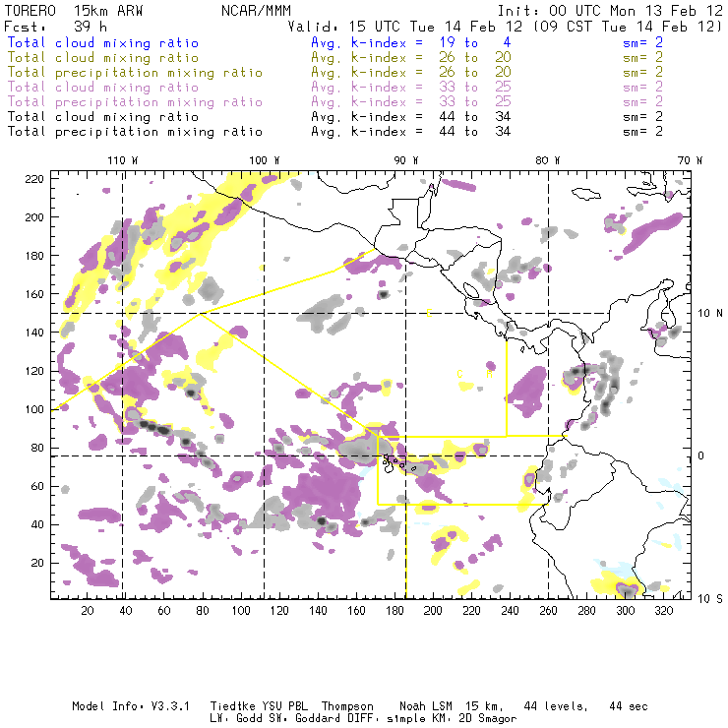Click the black "Total cloud mixing ratio" legend line
Screen dimensions: 728x728
coord(103,117)
